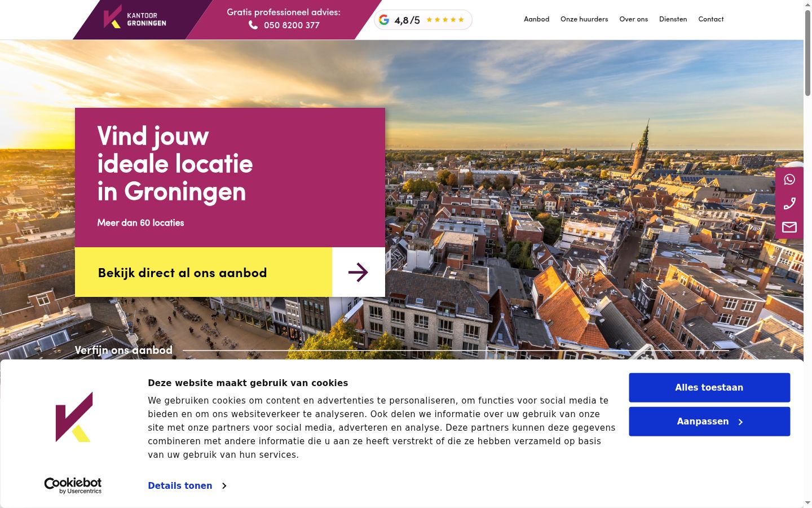Click the scrollbar down arrow
This screenshot has width=812, height=508.
coord(807,503)
